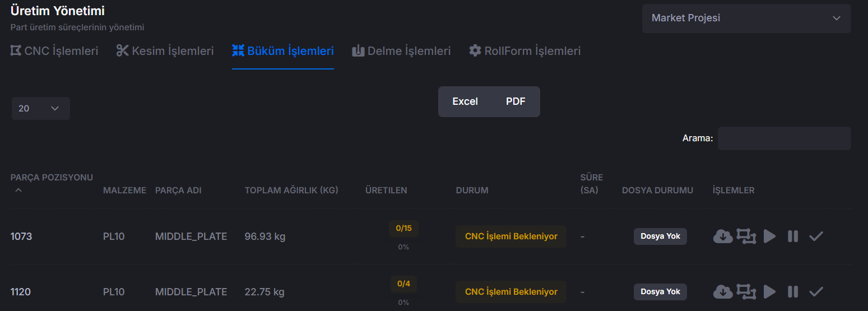Pause production for part 1073
868x311 pixels.
point(792,236)
